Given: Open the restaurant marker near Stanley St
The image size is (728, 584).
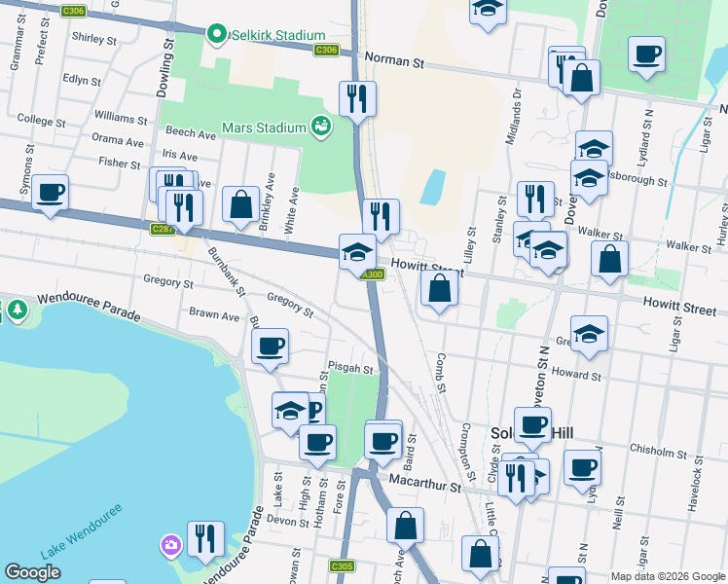Looking at the screenshot, I should click(x=536, y=202).
